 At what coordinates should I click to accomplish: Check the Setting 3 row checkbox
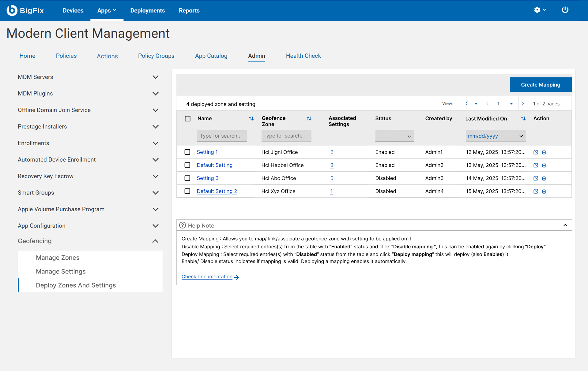point(187,178)
